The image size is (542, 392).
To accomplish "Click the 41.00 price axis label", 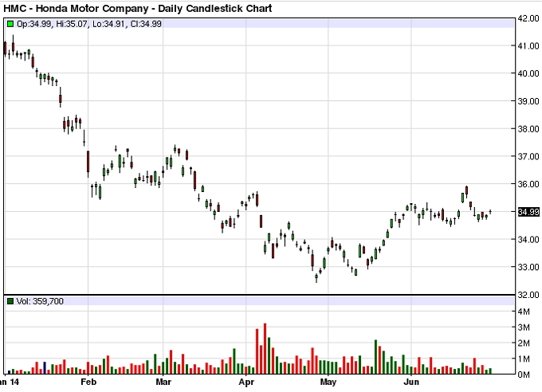I will [528, 46].
